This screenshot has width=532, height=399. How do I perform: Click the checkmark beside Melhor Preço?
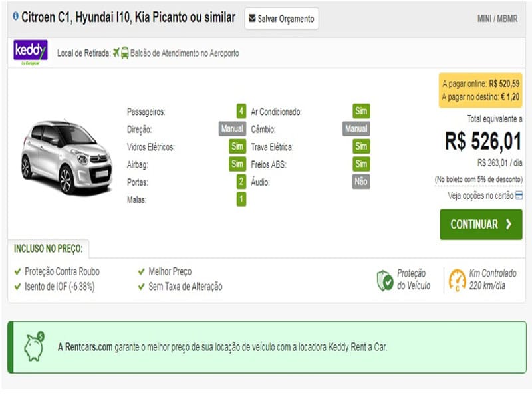click(x=142, y=271)
